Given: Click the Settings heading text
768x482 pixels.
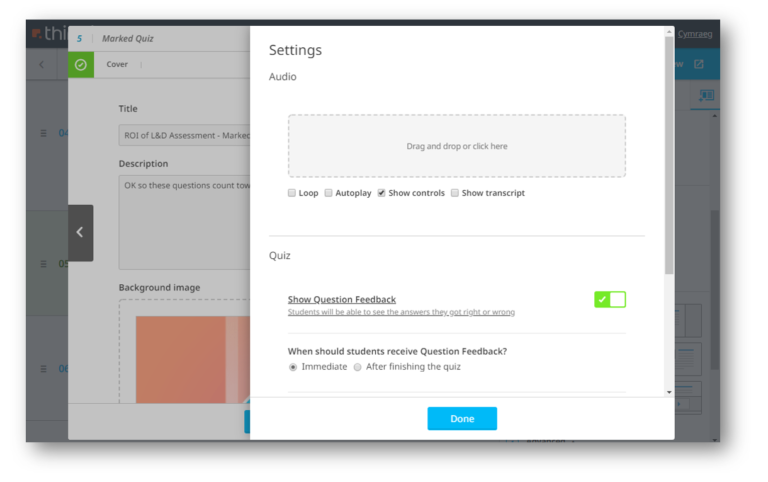Looking at the screenshot, I should click(x=295, y=50).
